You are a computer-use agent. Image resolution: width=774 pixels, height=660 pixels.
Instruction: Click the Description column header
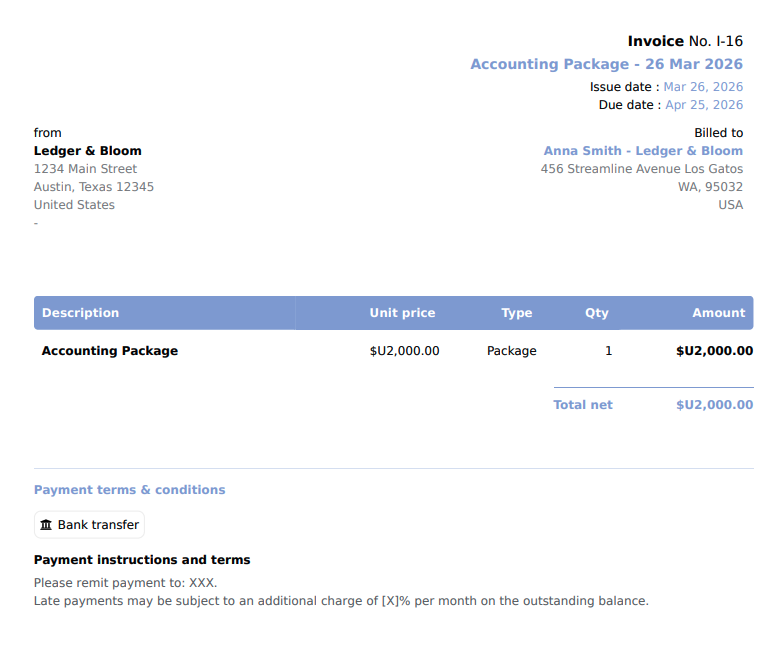click(x=80, y=312)
